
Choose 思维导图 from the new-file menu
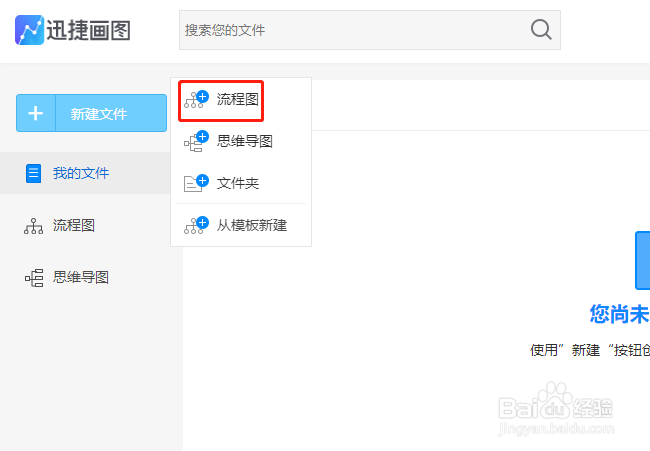pos(244,141)
